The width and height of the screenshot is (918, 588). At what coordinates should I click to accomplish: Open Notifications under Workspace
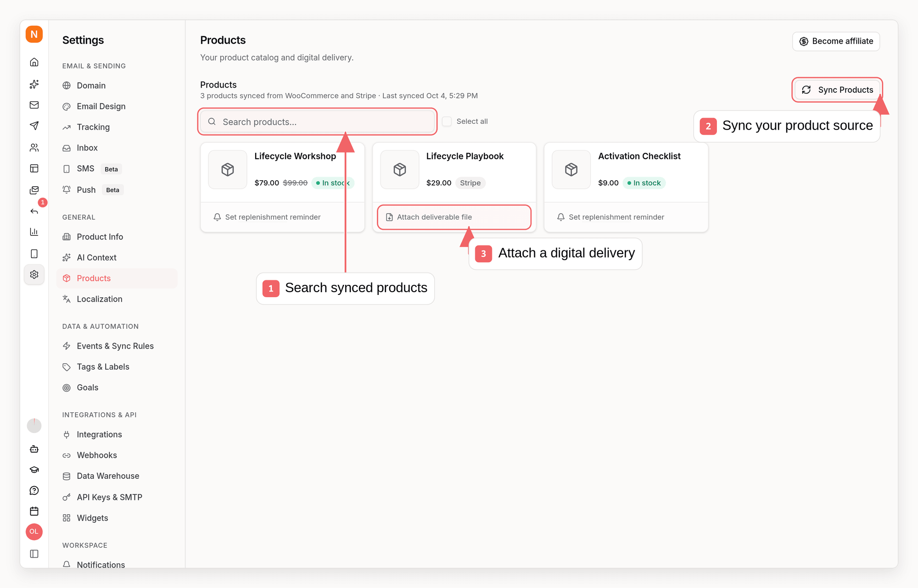point(117,564)
